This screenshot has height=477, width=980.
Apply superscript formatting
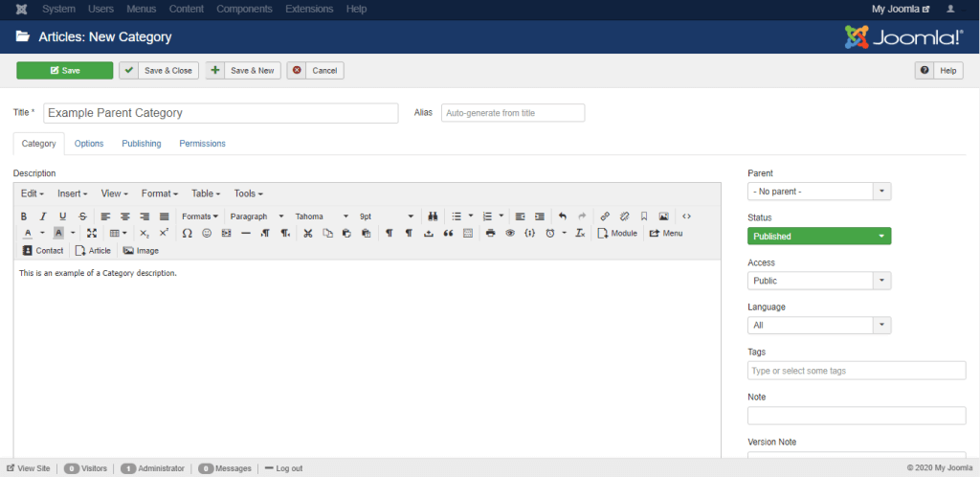point(164,233)
